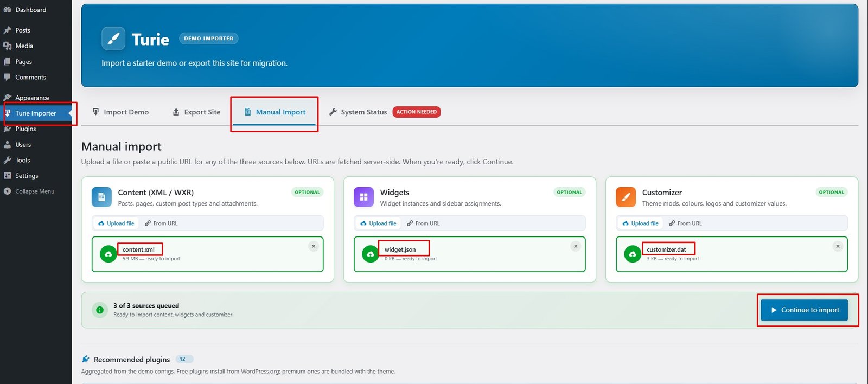Screen dimensions: 868x384
Task: Select the Manual Import tab
Action: [x=275, y=112]
